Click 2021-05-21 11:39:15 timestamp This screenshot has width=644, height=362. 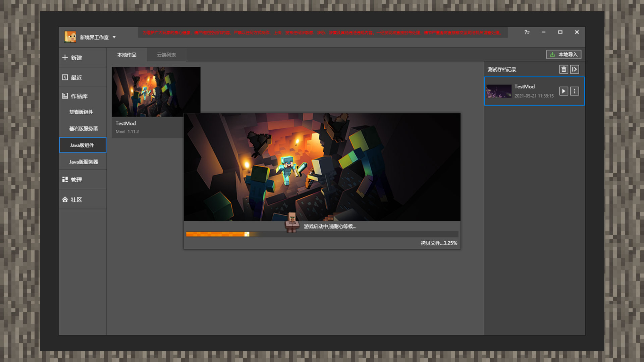pos(534,96)
